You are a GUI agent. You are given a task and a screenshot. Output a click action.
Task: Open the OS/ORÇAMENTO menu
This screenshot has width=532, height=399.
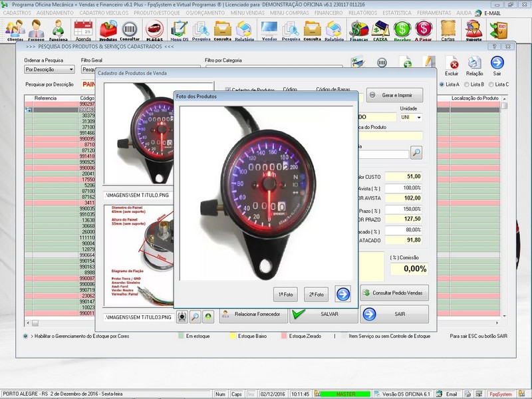click(205, 13)
